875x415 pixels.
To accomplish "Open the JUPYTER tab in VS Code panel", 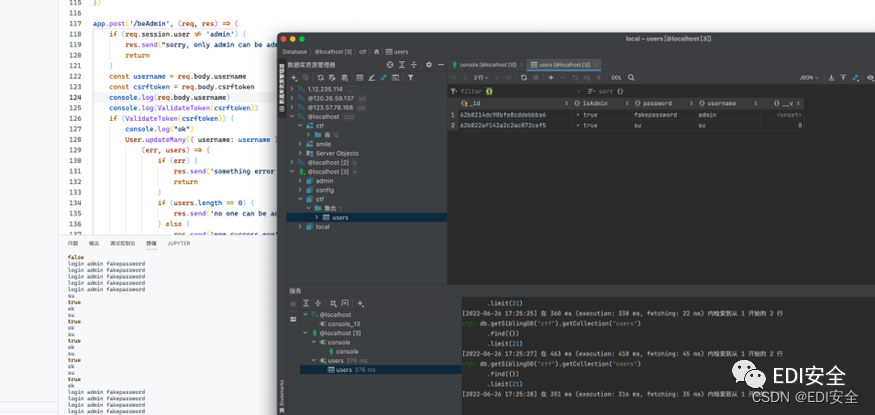I will coord(179,244).
